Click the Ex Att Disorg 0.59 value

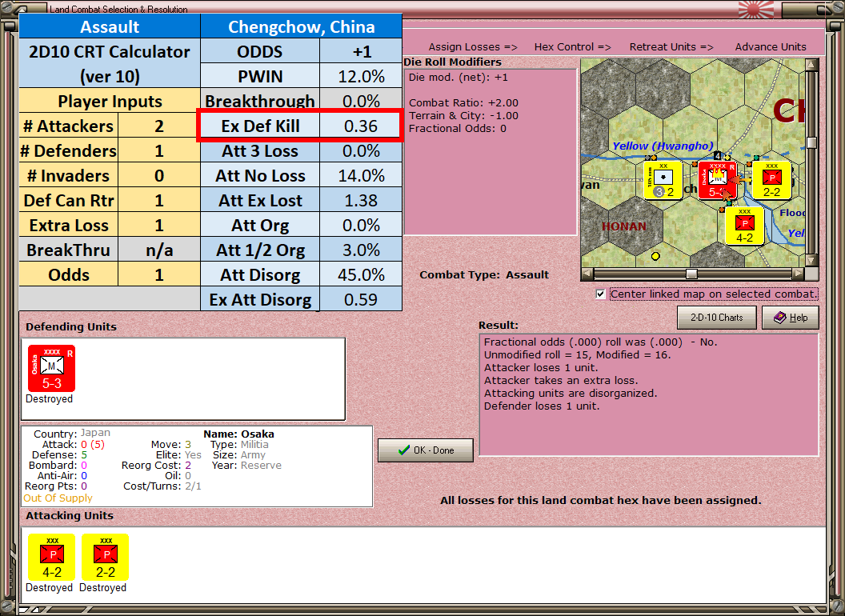click(x=361, y=299)
